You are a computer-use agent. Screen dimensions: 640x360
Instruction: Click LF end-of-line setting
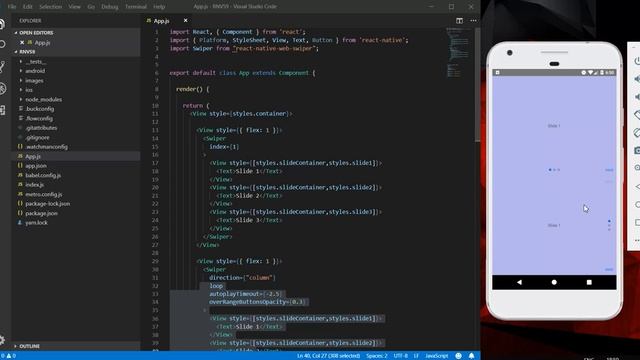pos(416,356)
